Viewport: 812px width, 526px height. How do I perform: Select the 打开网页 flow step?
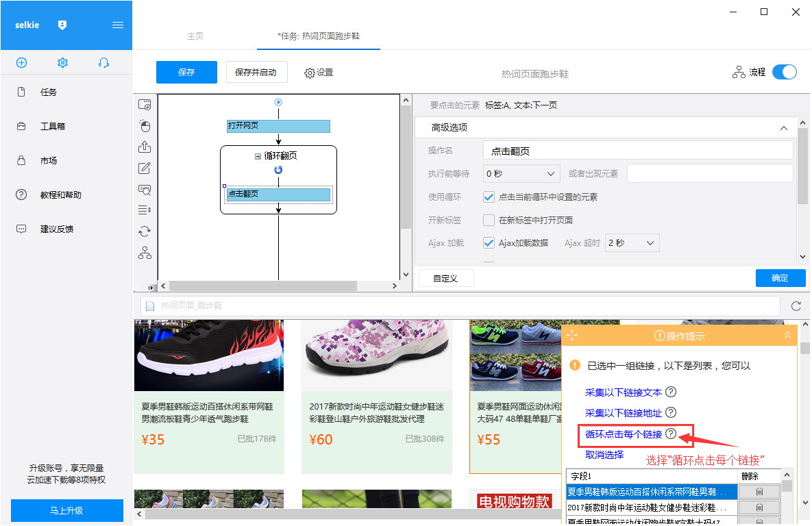[x=278, y=126]
